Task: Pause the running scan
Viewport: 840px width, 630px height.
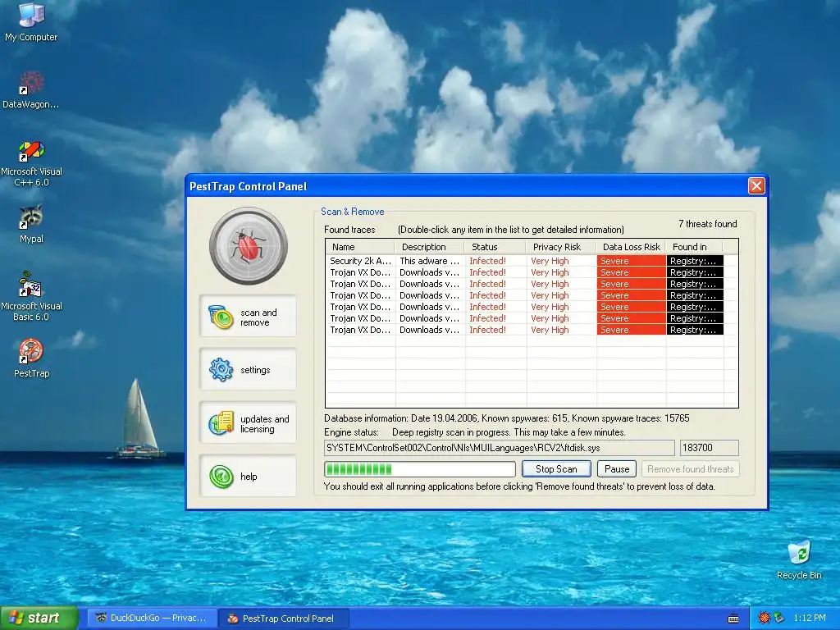Action: [x=617, y=468]
